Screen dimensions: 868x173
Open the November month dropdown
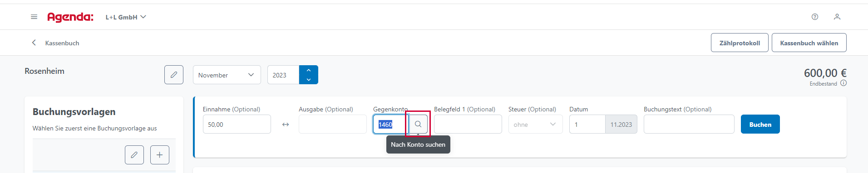227,75
